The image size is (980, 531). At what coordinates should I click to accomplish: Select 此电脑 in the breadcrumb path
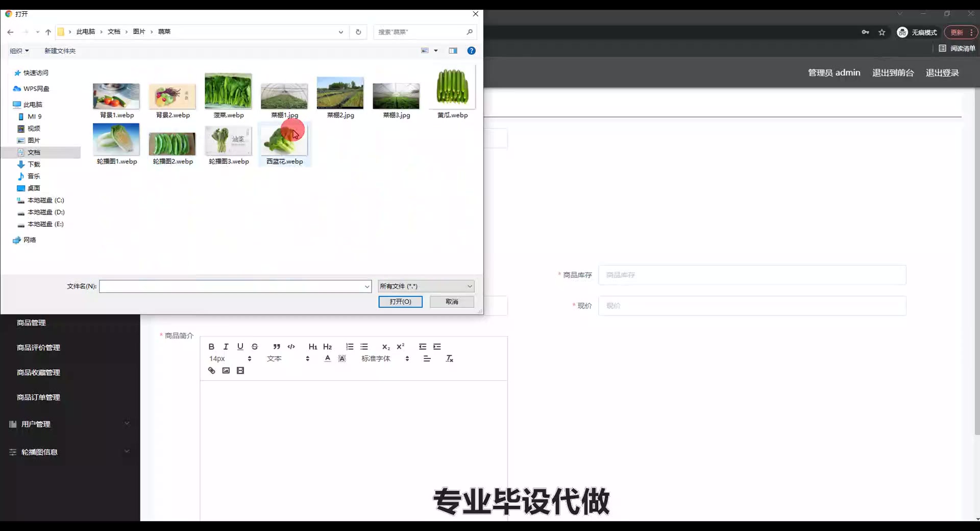pos(86,32)
